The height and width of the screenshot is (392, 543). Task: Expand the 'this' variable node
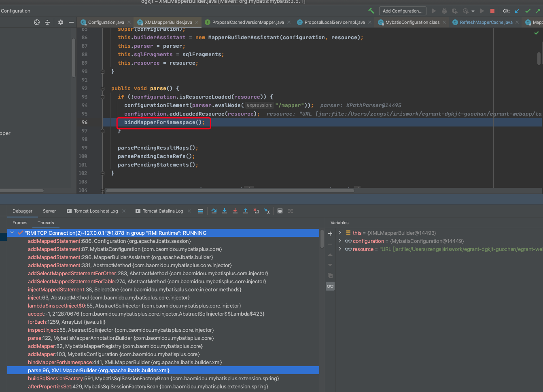(x=340, y=233)
